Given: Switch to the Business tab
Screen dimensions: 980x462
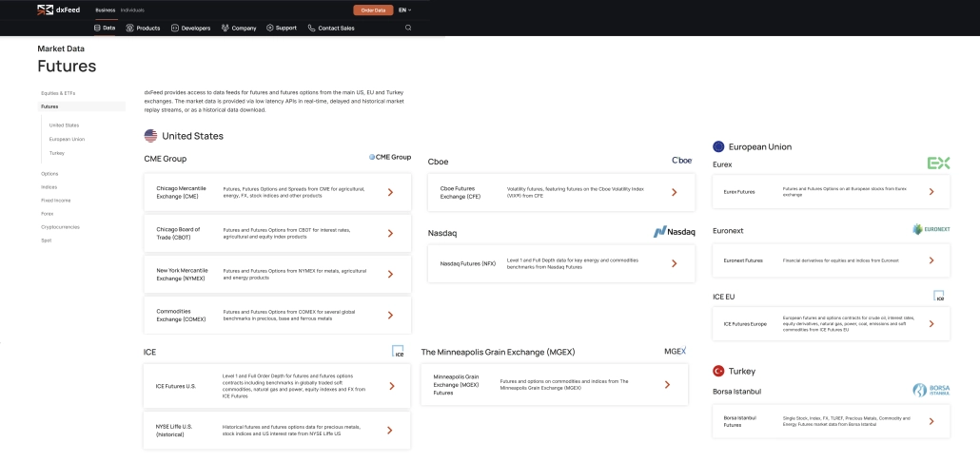Looking at the screenshot, I should tap(105, 10).
